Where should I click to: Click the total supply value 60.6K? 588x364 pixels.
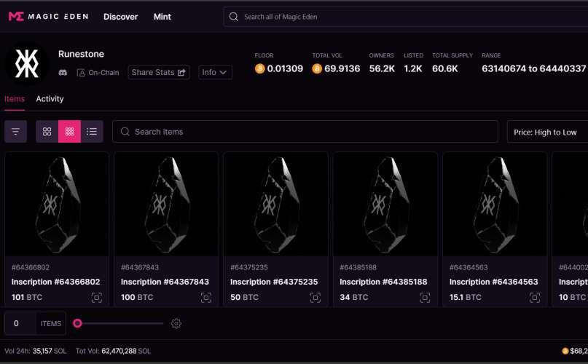[x=444, y=68]
